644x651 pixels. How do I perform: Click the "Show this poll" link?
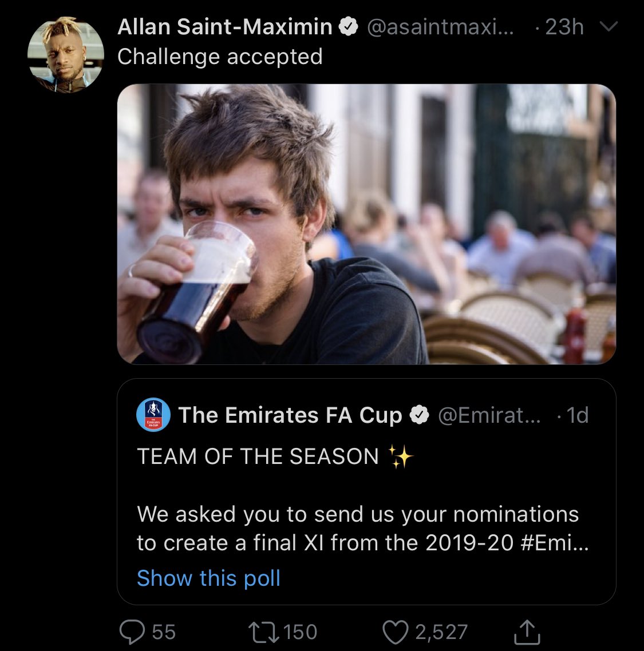pos(209,578)
